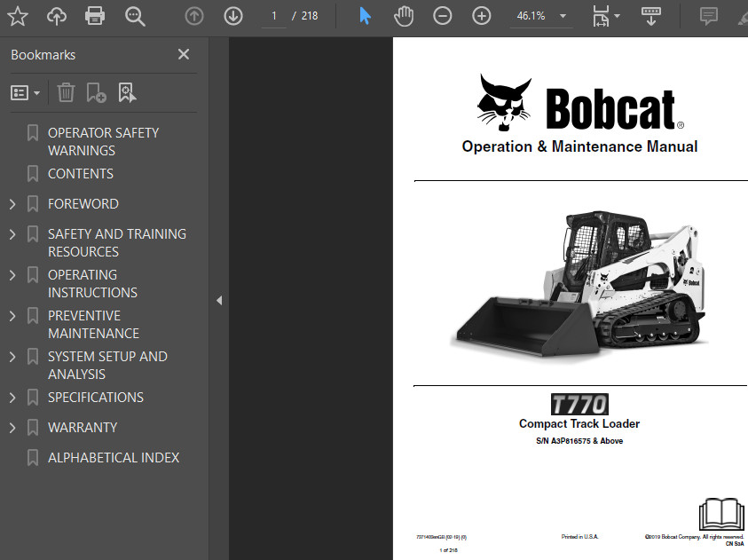
Task: Open the CONTENTS bookmark
Action: click(x=81, y=174)
